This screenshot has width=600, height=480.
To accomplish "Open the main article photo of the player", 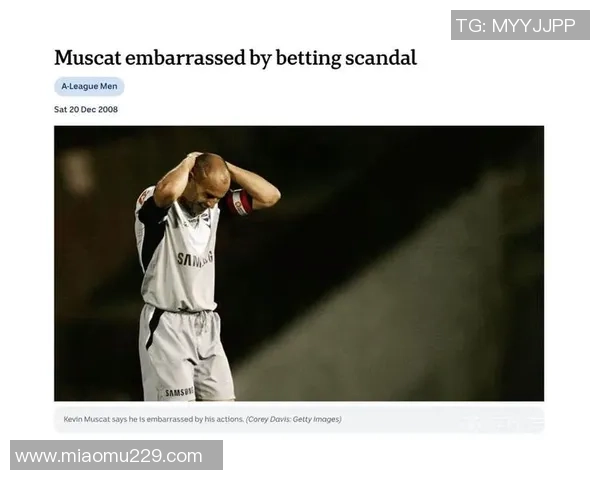I will [x=299, y=263].
